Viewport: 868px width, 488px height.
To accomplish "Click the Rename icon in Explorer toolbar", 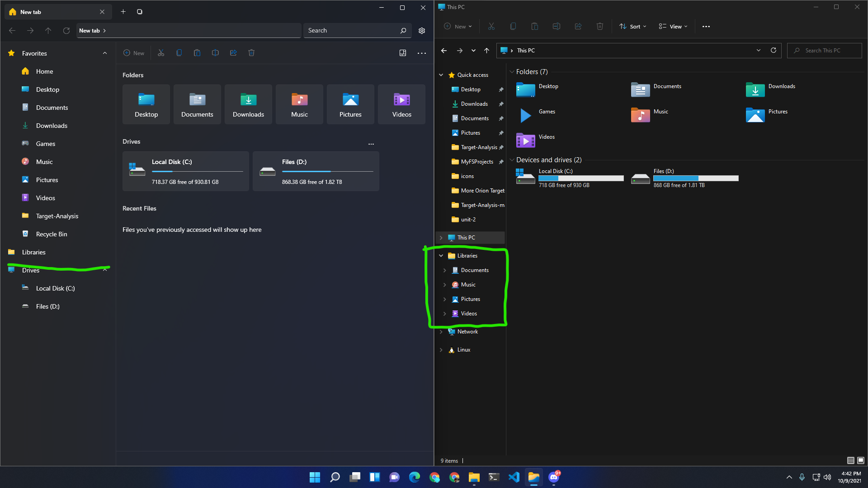I will click(x=557, y=26).
